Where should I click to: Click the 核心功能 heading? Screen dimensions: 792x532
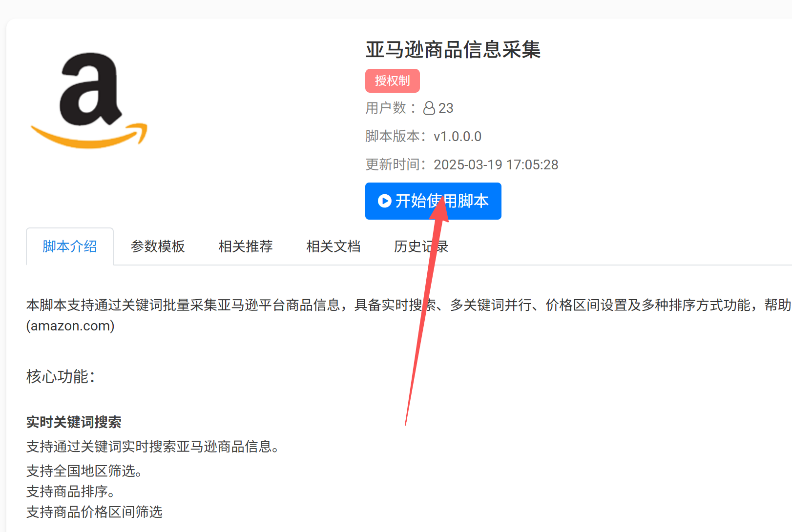pos(61,376)
